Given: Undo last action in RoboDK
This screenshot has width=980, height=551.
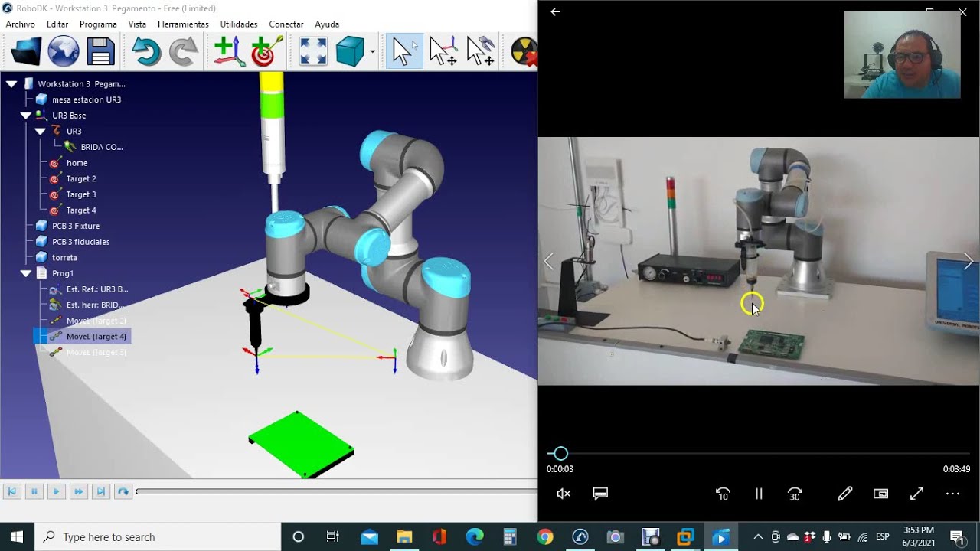Looking at the screenshot, I should [x=146, y=52].
